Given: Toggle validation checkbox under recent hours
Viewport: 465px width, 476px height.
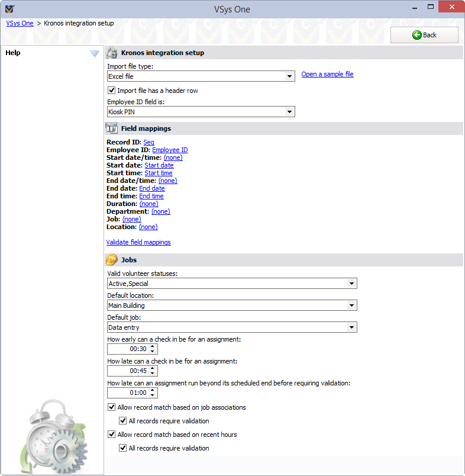Looking at the screenshot, I should (x=122, y=448).
